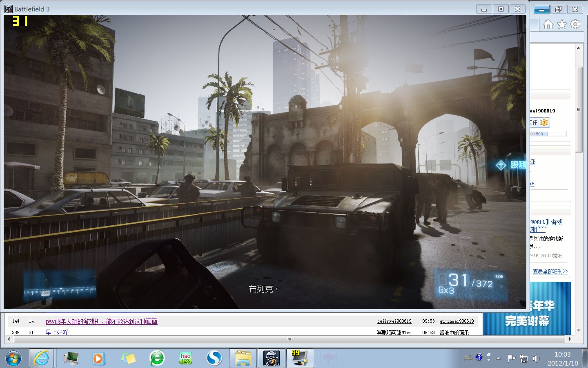This screenshot has height=368, width=588.
Task: Click the browser vertical scrollbar thumb
Action: [x=579, y=110]
